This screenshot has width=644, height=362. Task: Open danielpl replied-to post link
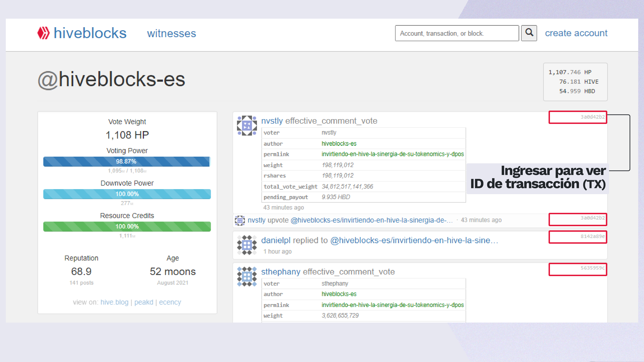click(414, 240)
